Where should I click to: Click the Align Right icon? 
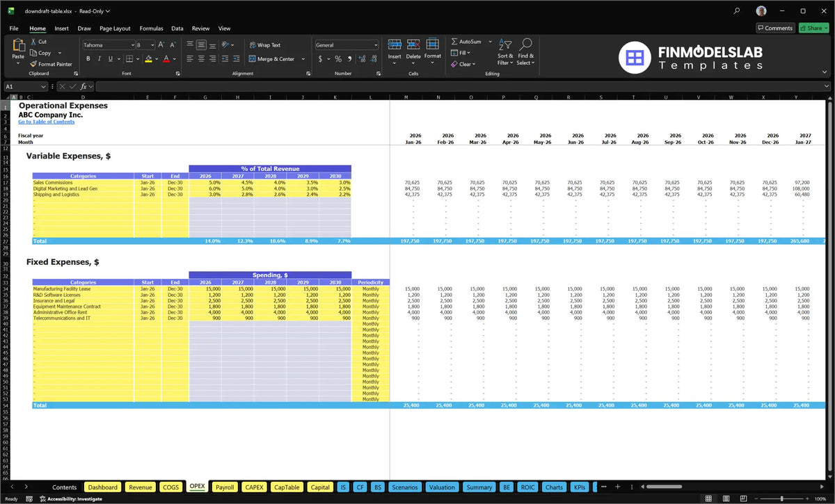212,59
